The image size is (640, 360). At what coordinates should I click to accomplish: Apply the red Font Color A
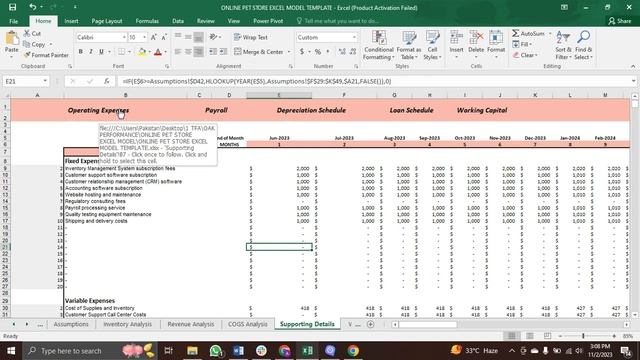coord(158,52)
